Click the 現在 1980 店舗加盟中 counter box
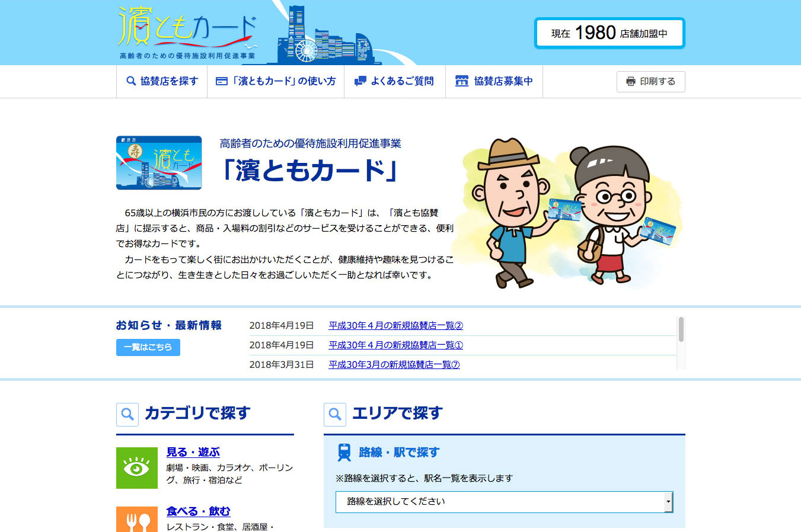The width and height of the screenshot is (801, 532). pyautogui.click(x=609, y=33)
